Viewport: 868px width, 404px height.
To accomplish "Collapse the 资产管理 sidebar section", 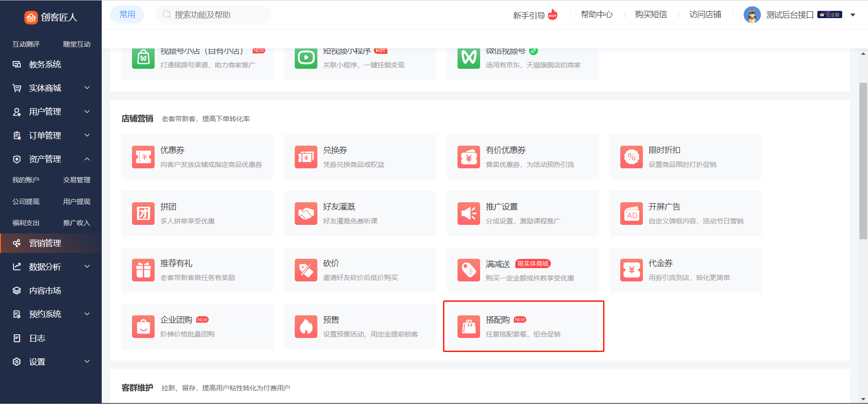I will point(51,159).
